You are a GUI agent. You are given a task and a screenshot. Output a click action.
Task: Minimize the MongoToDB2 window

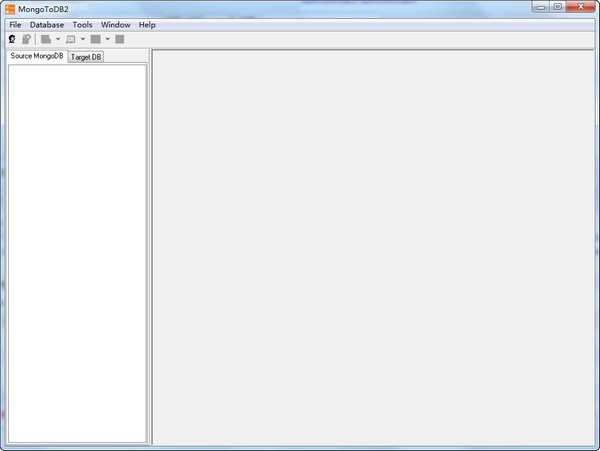click(541, 7)
